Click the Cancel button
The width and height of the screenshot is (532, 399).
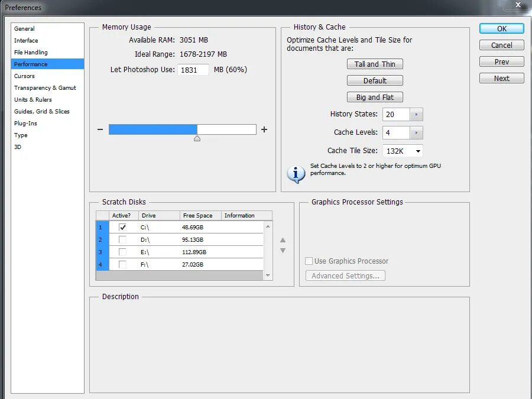tap(501, 45)
